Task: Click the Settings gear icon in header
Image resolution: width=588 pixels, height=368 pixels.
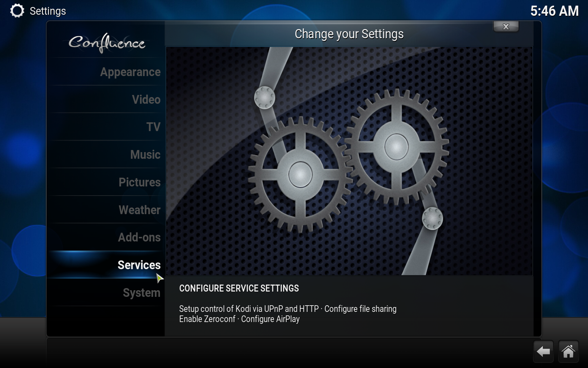Action: 17,11
